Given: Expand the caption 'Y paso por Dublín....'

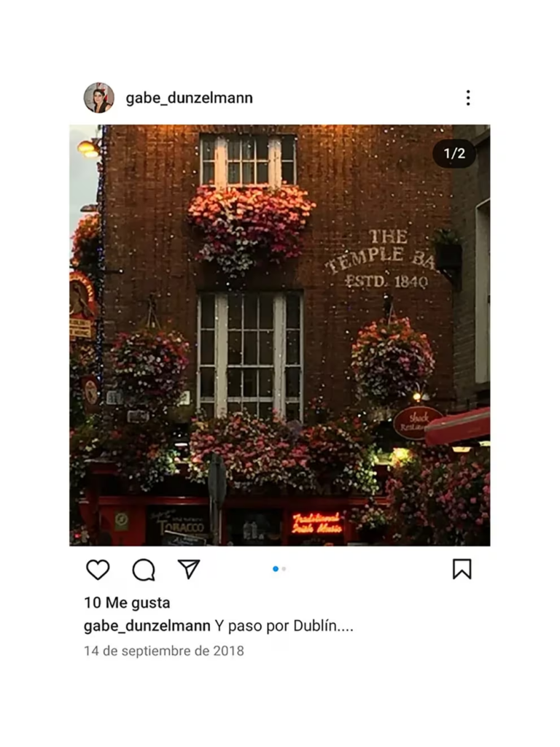Looking at the screenshot, I should coord(284,625).
